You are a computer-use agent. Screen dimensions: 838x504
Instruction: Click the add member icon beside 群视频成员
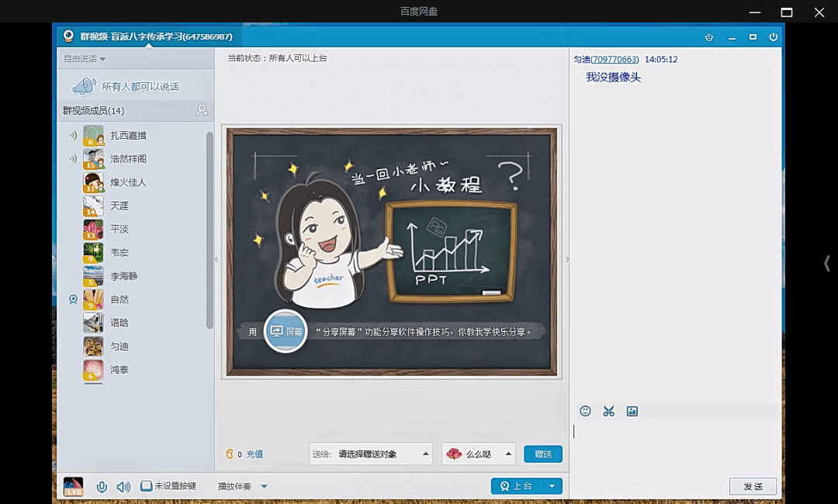tap(202, 111)
